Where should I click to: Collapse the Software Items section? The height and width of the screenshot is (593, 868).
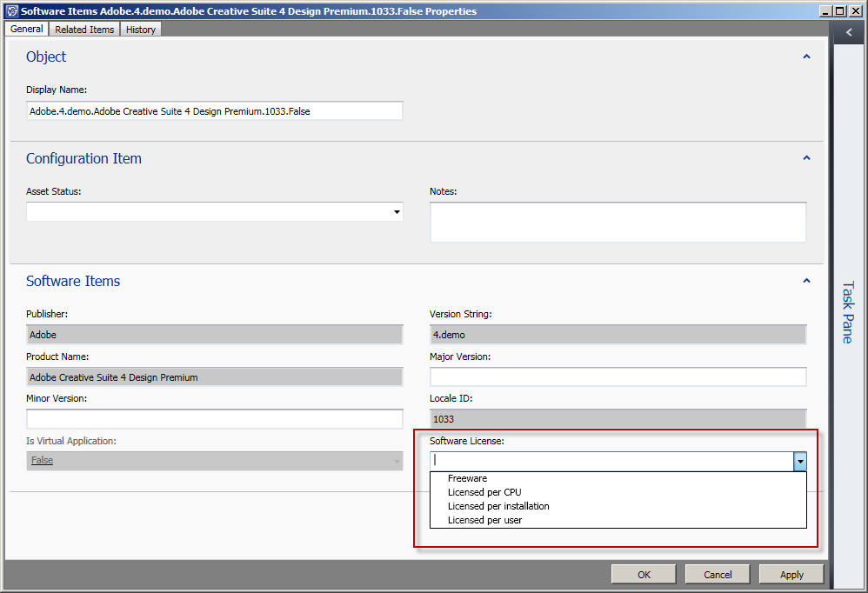[x=806, y=281]
